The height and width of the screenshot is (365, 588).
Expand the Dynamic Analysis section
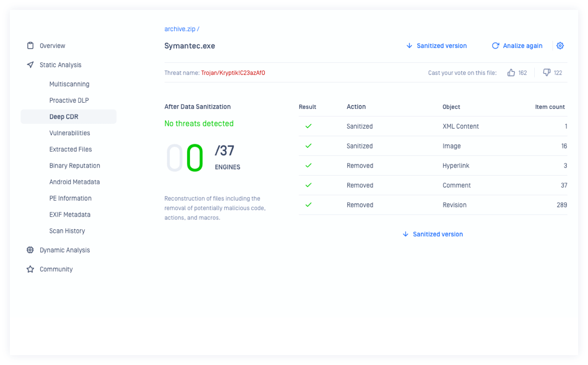click(65, 250)
